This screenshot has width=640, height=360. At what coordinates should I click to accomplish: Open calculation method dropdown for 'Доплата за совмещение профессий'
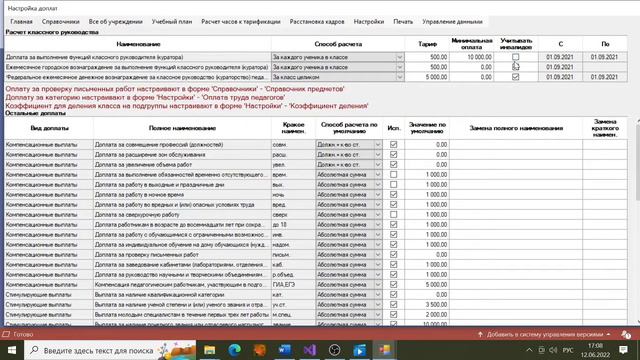click(x=378, y=144)
